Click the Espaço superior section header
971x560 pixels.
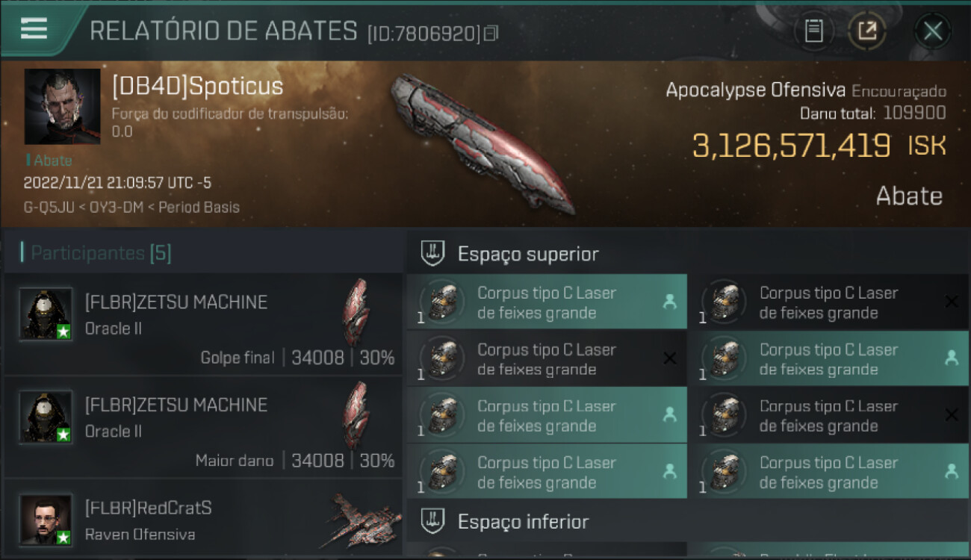tap(528, 254)
